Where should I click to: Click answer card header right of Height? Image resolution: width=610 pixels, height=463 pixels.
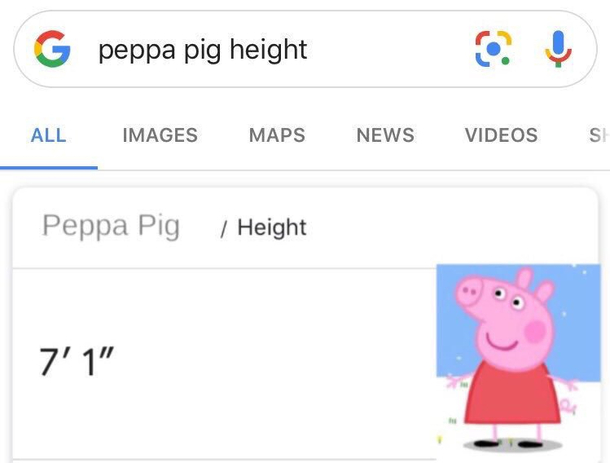451,228
